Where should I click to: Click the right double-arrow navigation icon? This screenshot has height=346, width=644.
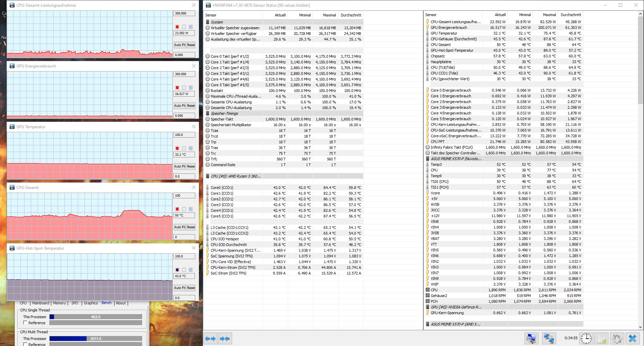[x=225, y=338]
